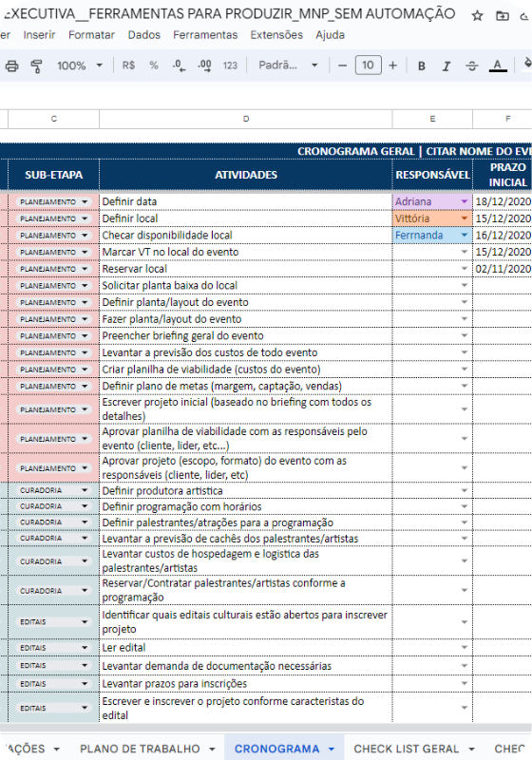Select cell 'Definir programação com horários'

coord(246,506)
